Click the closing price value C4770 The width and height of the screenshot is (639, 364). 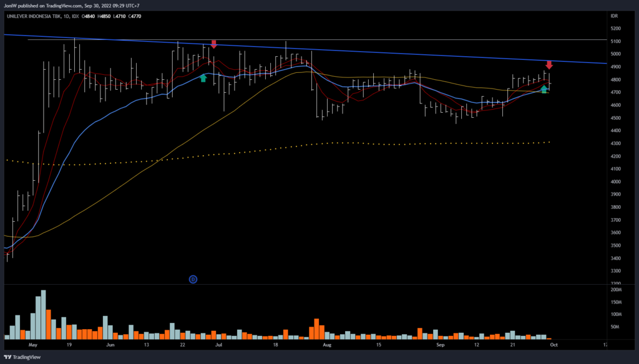(x=135, y=16)
